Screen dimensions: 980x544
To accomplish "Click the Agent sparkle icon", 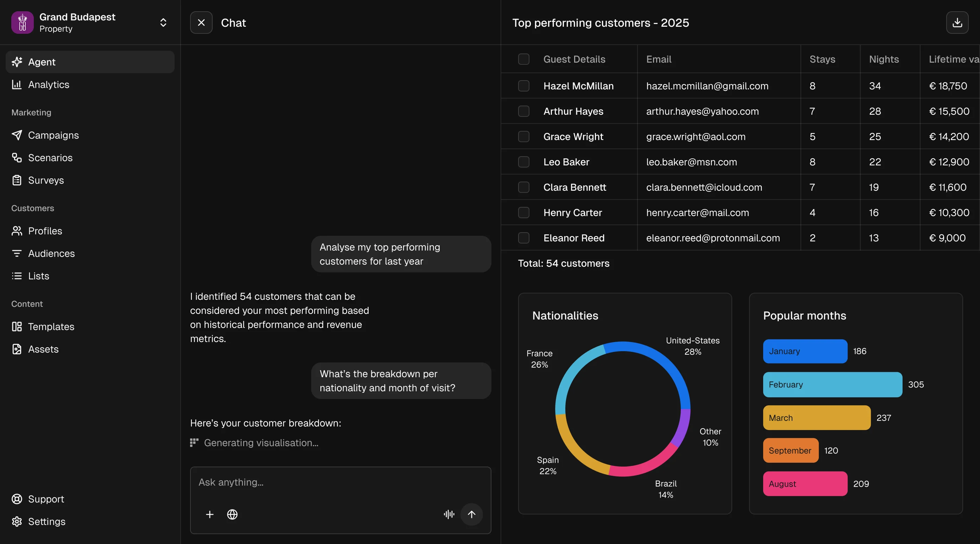I will (x=17, y=62).
